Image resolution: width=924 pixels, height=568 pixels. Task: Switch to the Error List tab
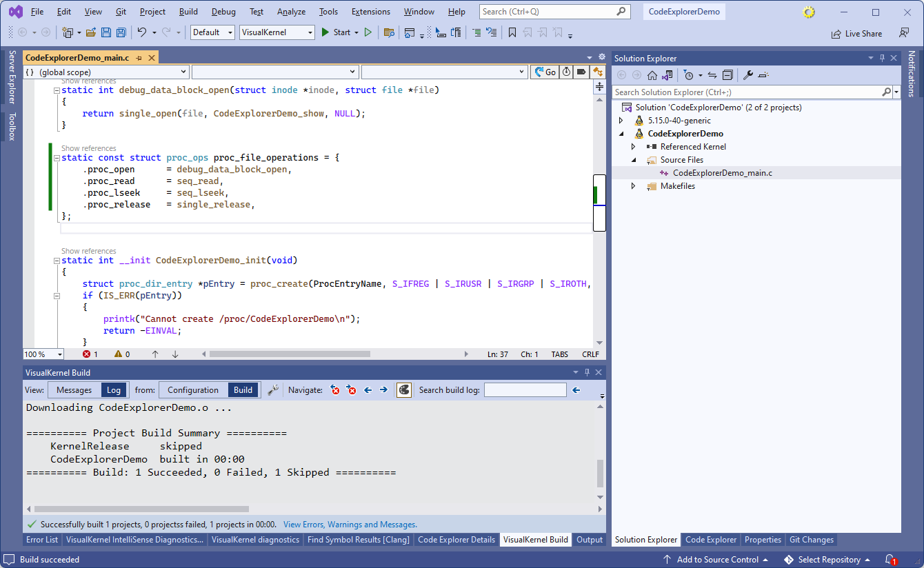(x=42, y=540)
